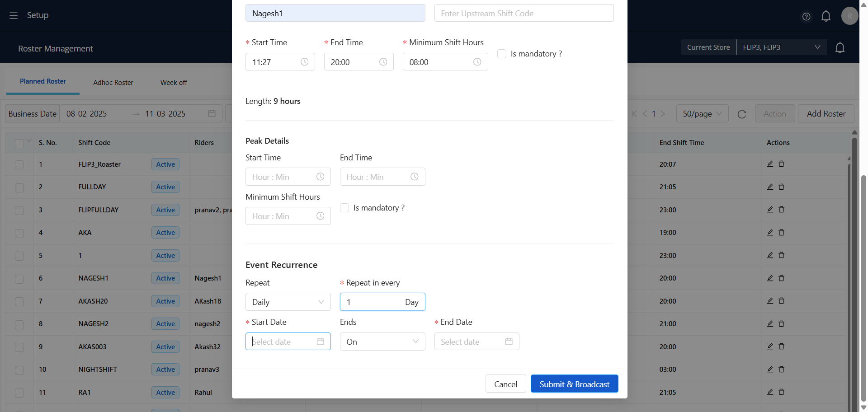Screen dimensions: 868x412
Task: Open the Ends On dropdown
Action: pos(382,342)
